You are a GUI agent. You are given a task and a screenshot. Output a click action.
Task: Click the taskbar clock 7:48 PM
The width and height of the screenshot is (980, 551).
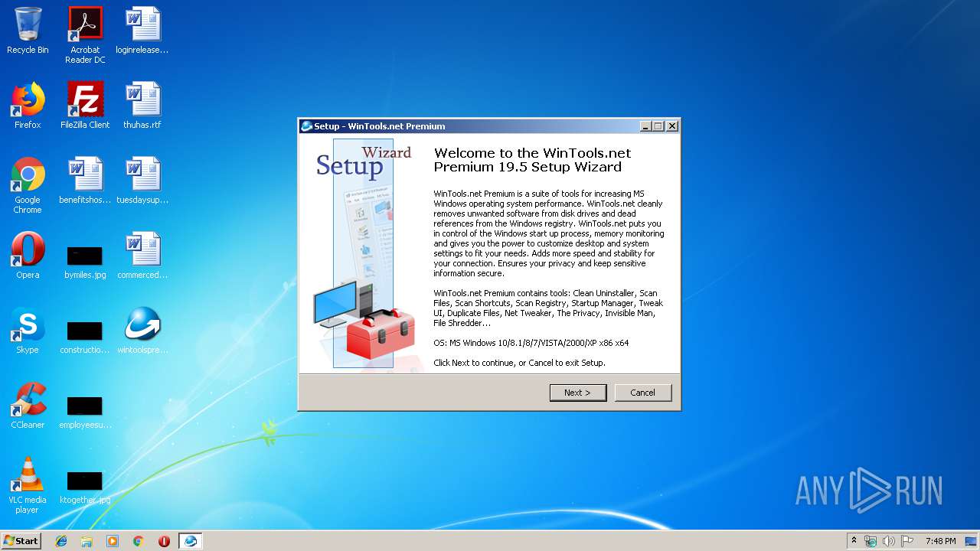940,541
